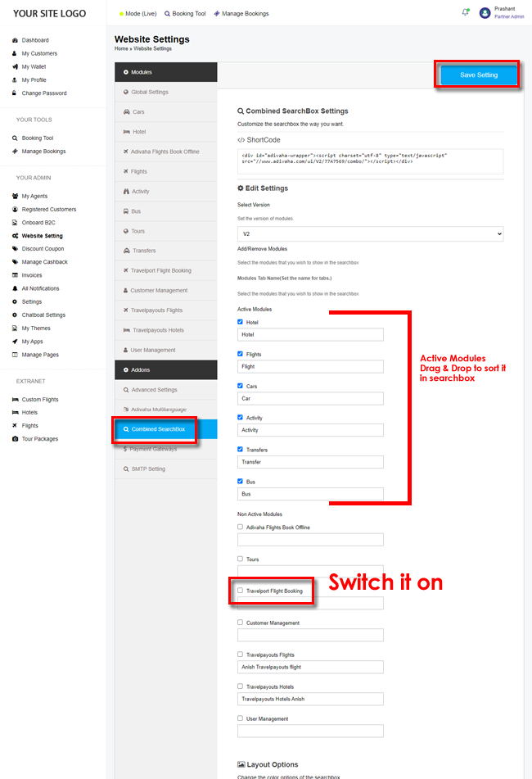Open the Advanced Settings tab
The width and height of the screenshot is (532, 779).
[x=166, y=390]
